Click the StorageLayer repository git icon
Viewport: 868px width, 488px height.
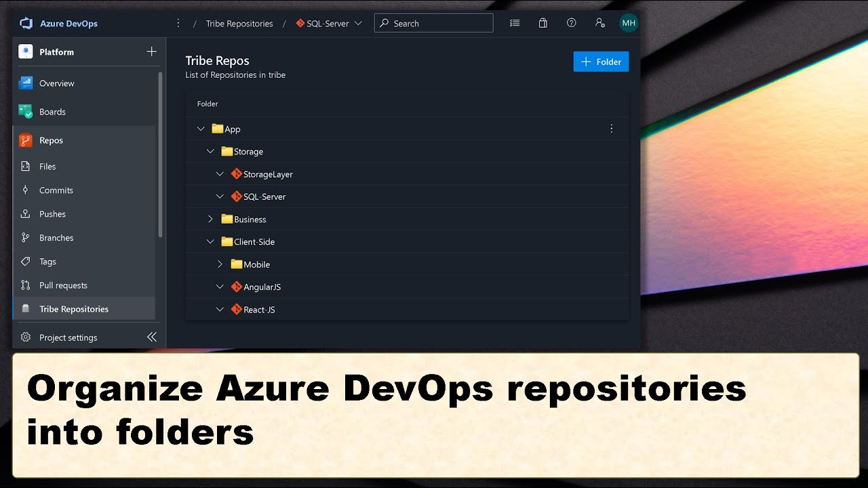[x=236, y=174]
